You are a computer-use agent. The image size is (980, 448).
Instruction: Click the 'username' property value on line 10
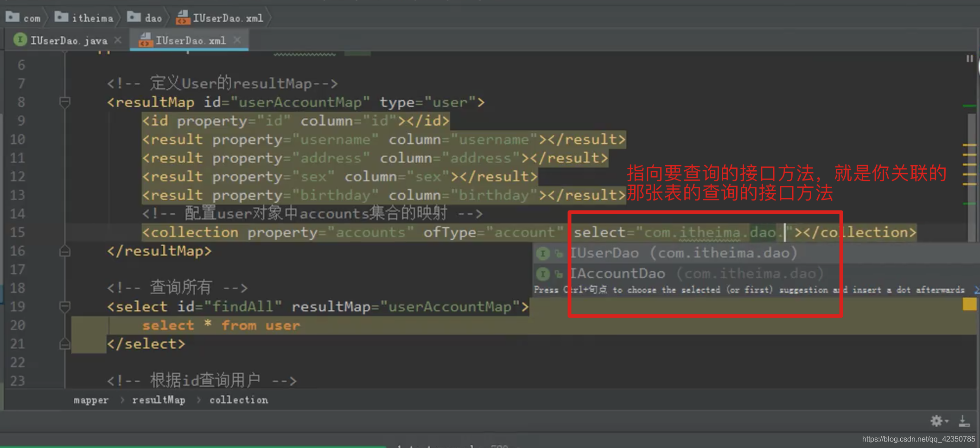click(x=335, y=140)
